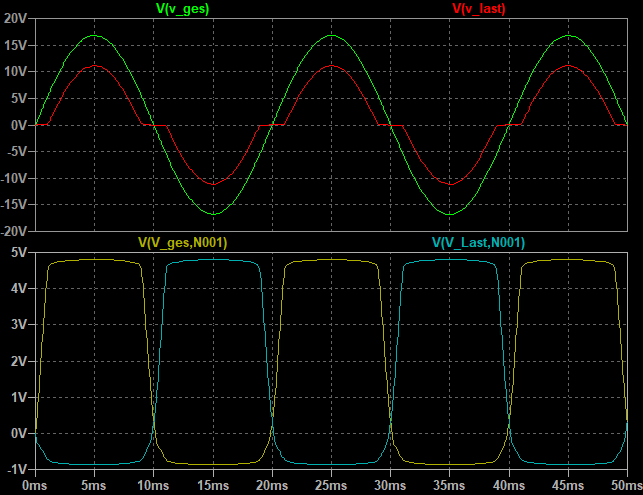The image size is (643, 495).
Task: Click the 20V label on upper plot axis
Action: [x=15, y=18]
